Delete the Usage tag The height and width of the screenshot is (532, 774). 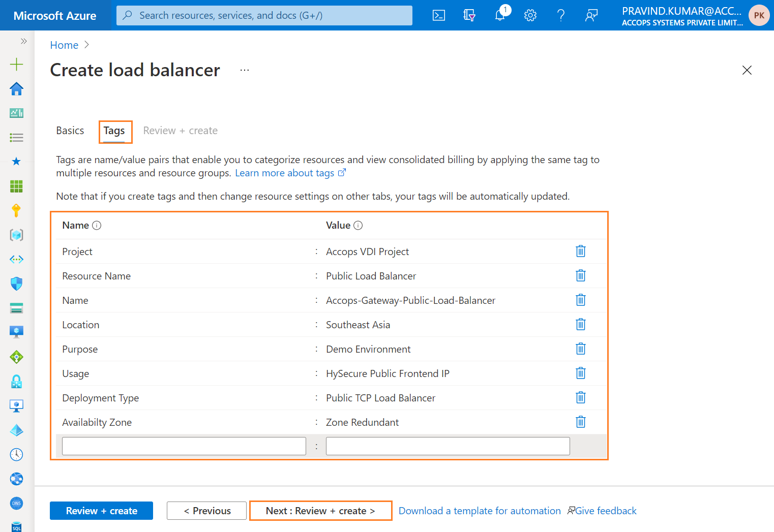pyautogui.click(x=581, y=373)
